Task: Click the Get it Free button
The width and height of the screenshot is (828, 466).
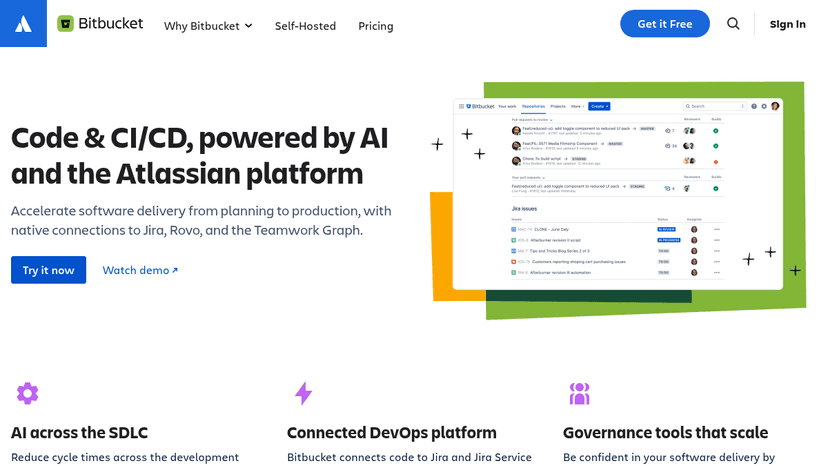Action: click(665, 24)
